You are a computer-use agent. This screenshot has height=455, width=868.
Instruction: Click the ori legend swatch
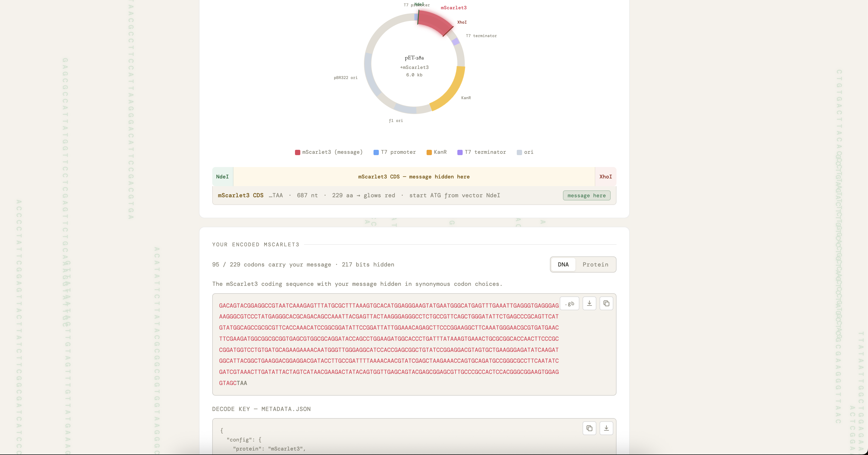(x=519, y=152)
